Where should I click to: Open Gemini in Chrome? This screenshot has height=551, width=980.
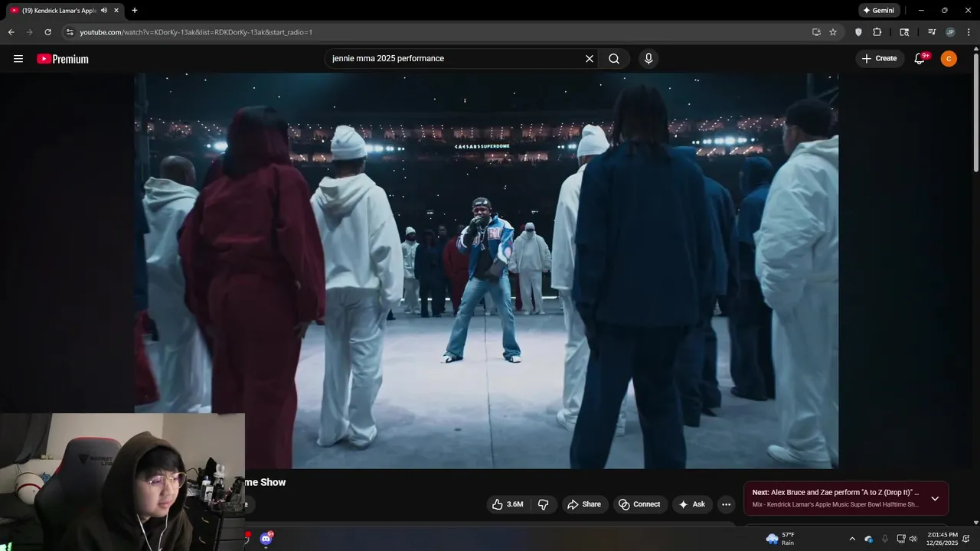click(x=878, y=11)
